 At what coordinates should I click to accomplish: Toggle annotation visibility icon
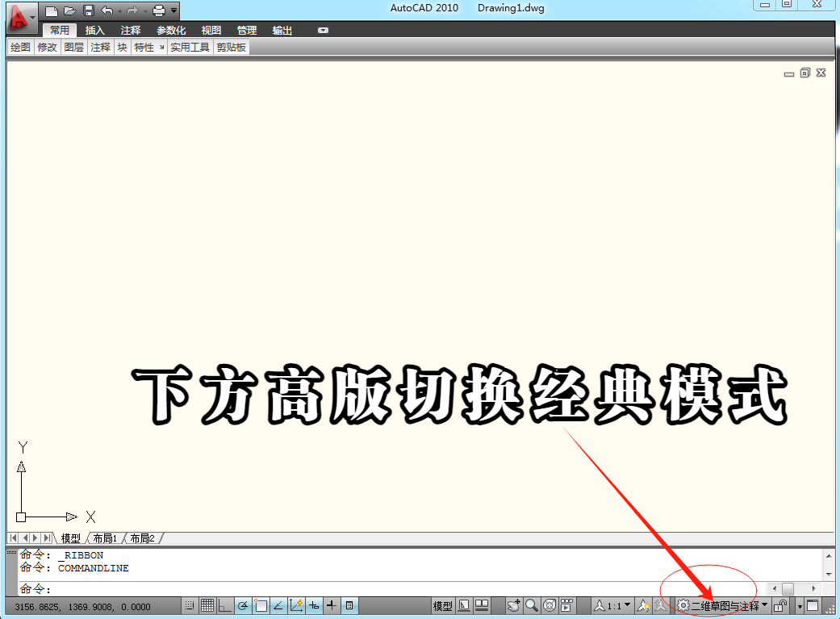tap(643, 606)
